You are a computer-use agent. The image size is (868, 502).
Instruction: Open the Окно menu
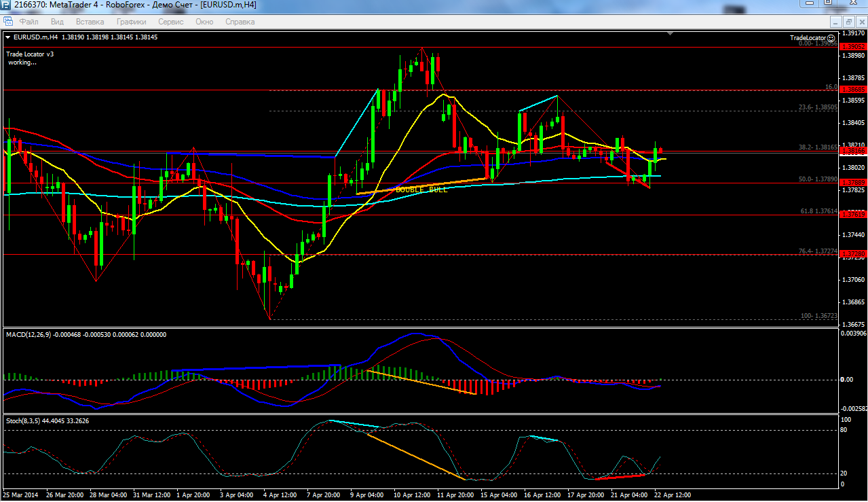tap(204, 22)
